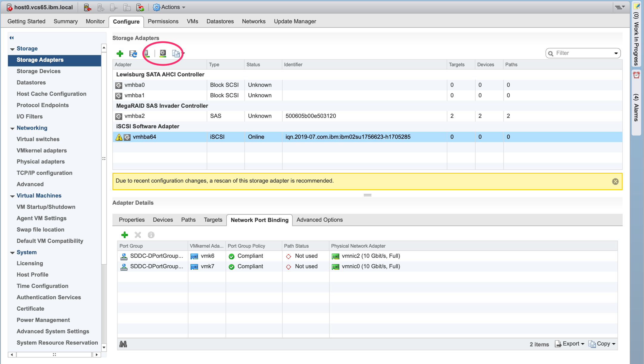Click the MegaRAID SAS Invader Controller group row
The width and height of the screenshot is (644, 364).
(367, 106)
